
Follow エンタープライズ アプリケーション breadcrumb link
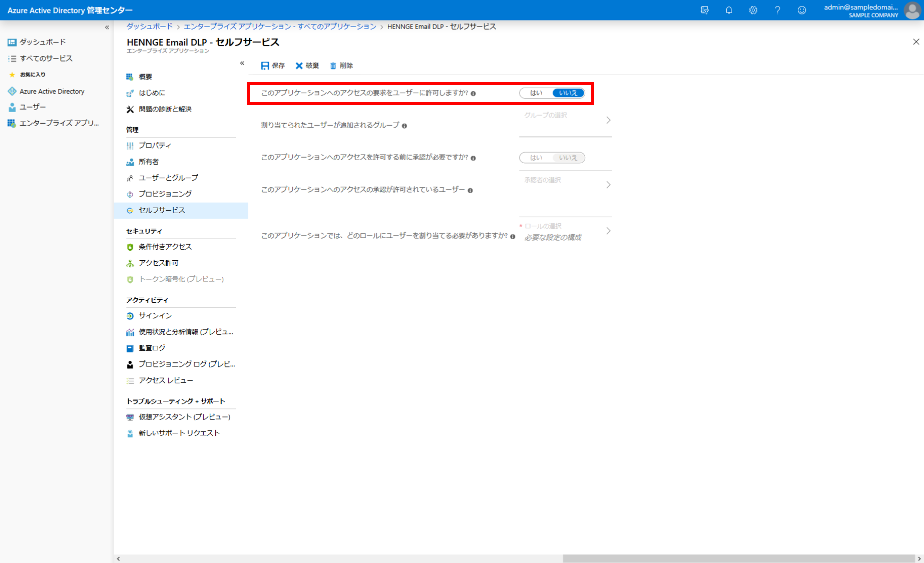pos(280,27)
